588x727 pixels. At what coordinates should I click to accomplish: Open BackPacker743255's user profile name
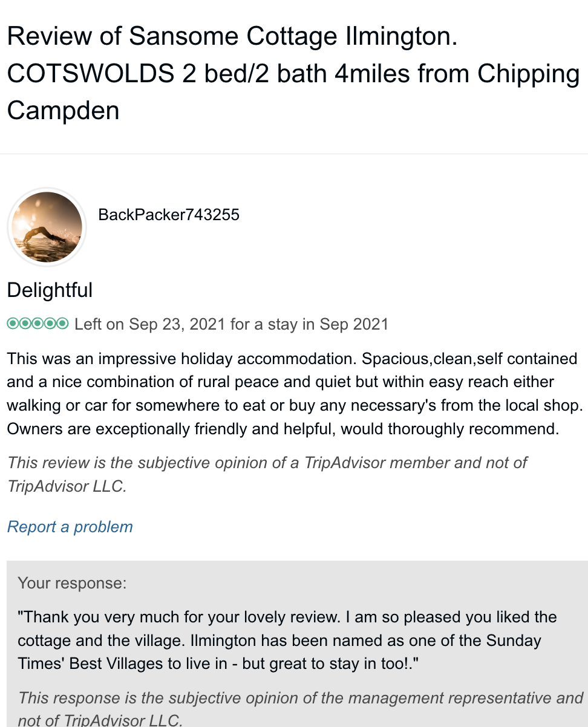[x=169, y=215]
